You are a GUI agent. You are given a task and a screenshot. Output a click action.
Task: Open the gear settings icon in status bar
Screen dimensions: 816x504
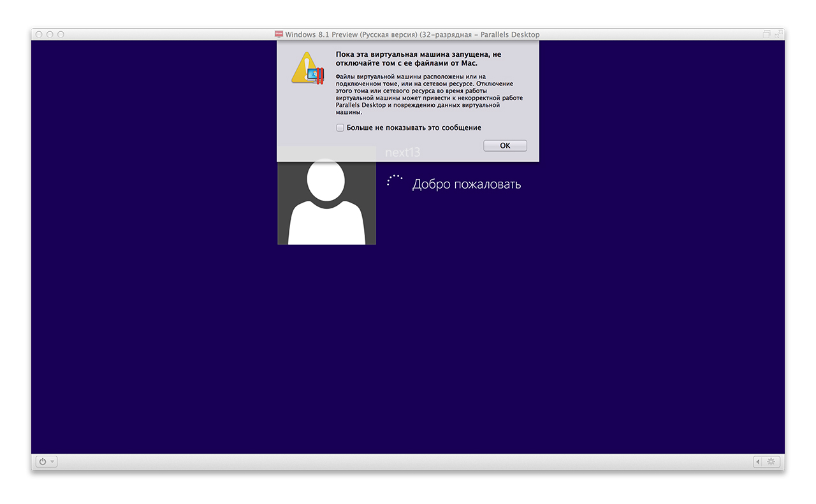(771, 462)
